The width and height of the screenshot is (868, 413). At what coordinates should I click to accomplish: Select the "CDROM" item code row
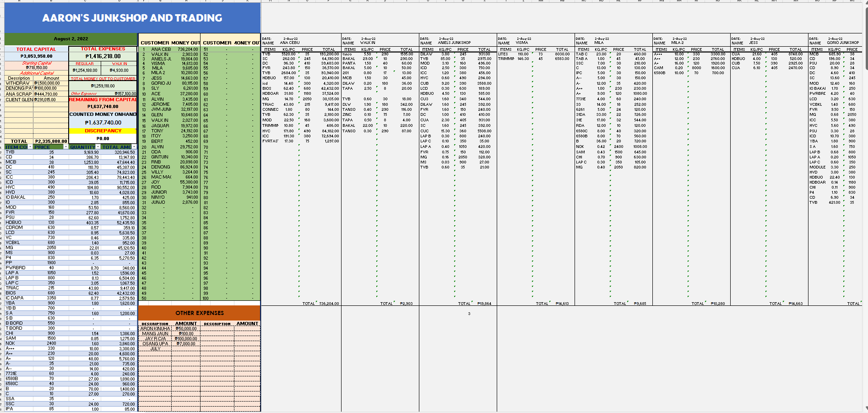coord(71,228)
